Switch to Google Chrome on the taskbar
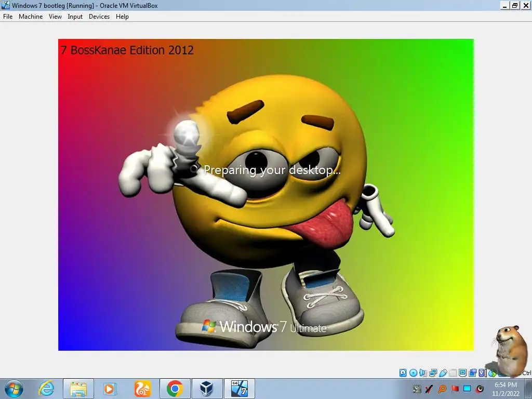 (x=175, y=389)
